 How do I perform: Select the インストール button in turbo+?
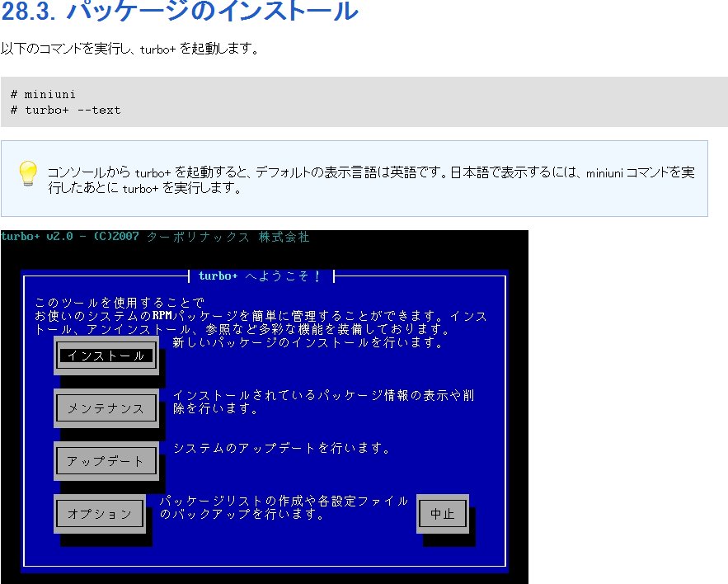click(x=106, y=356)
